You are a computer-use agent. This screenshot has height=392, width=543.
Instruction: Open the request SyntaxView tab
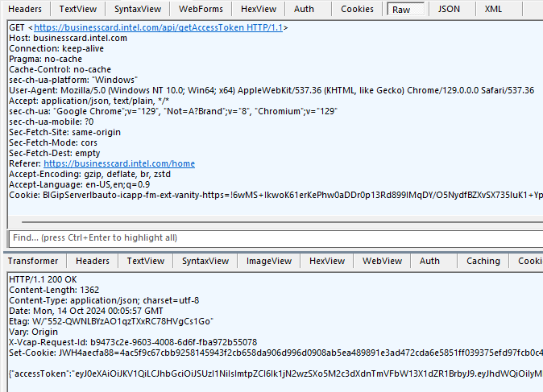point(138,9)
